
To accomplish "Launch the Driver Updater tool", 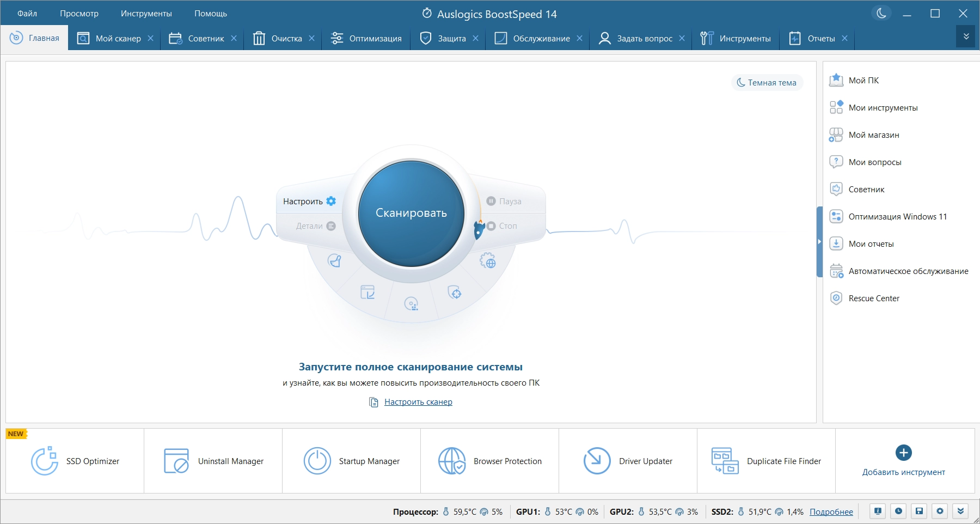I will pos(628,461).
